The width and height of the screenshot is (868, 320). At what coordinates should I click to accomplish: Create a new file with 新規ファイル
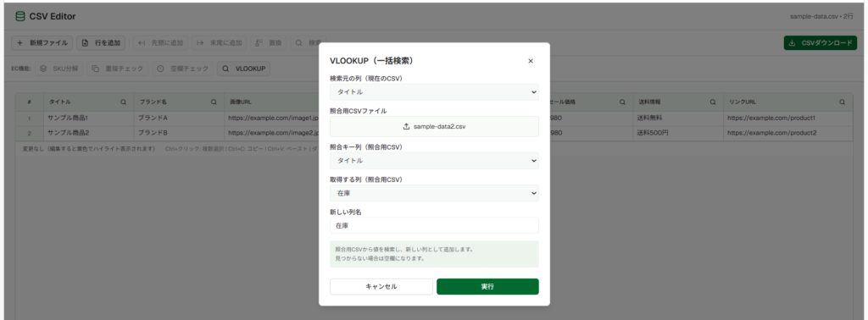(x=42, y=43)
